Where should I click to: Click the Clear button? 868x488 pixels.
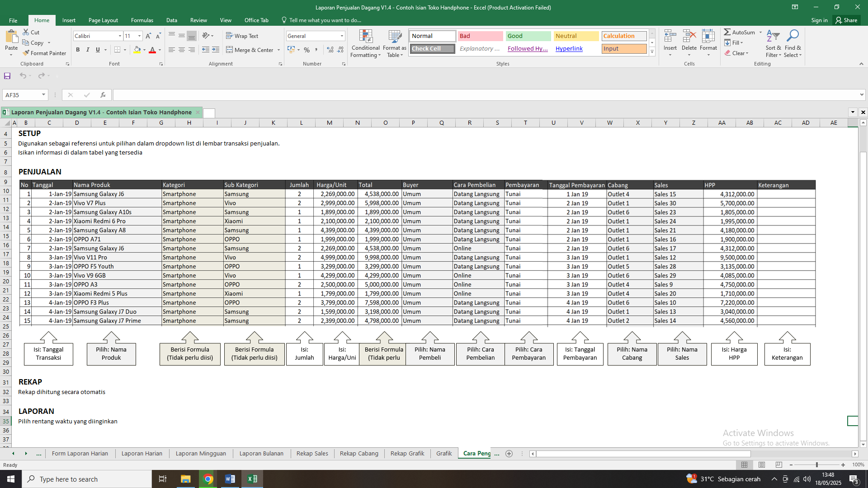click(736, 53)
